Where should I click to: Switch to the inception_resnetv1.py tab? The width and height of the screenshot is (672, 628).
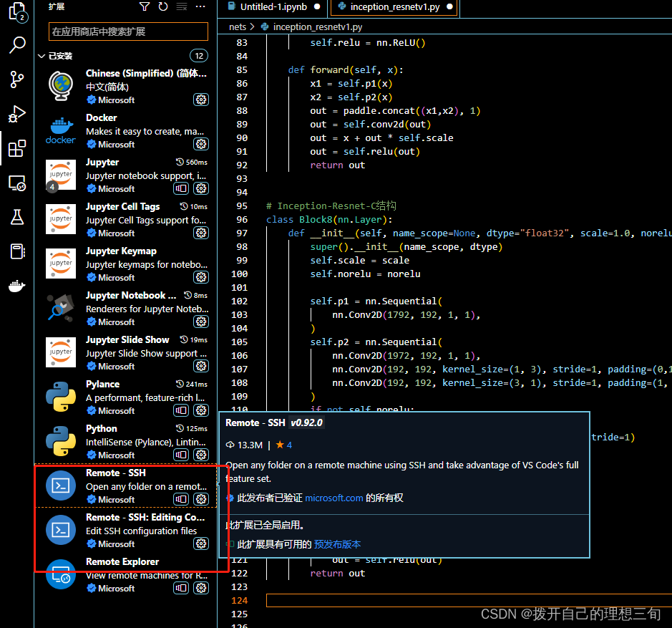click(395, 7)
